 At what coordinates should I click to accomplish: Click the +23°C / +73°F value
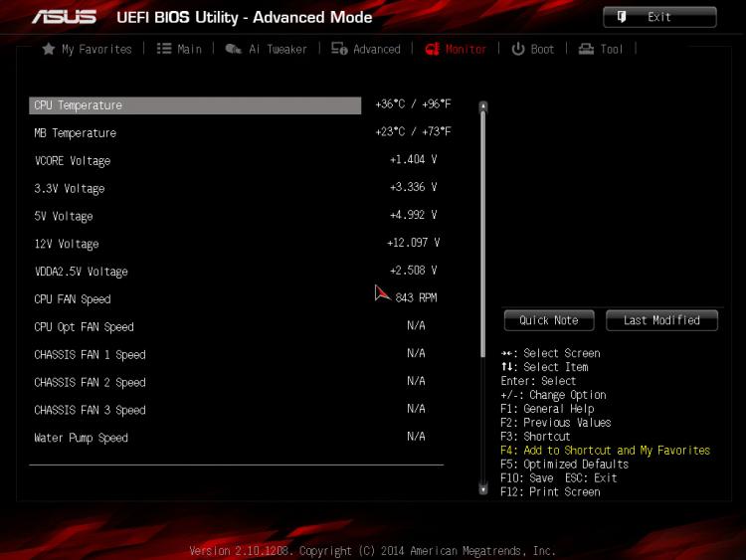(413, 131)
